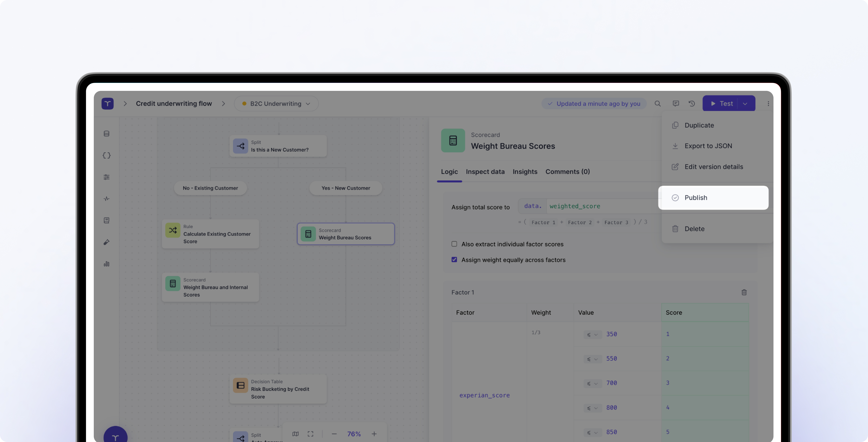Screen dimensions: 868x442
Task: Zoom in the canvas with plus button
Action: (374, 434)
